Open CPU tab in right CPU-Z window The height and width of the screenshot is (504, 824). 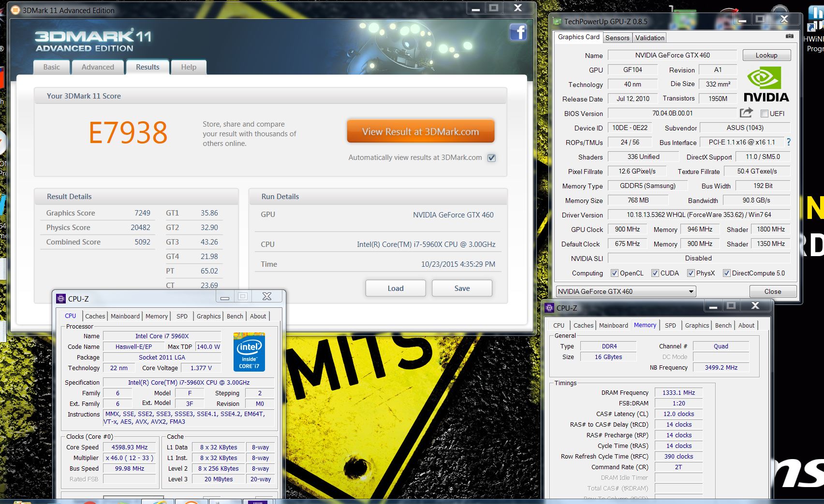coord(559,325)
